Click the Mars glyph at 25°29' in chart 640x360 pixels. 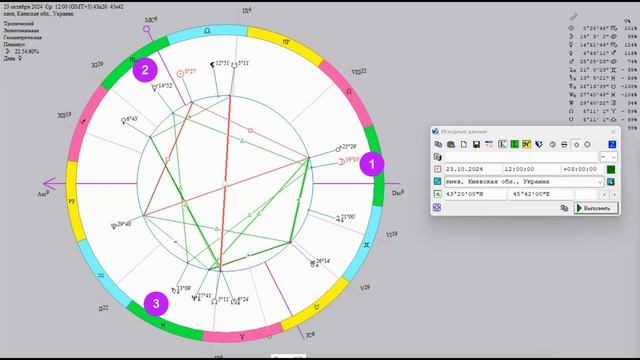point(338,149)
